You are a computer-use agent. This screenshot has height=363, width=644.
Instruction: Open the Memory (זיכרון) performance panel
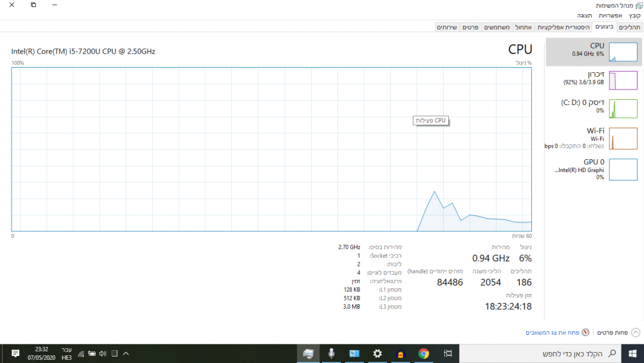pos(594,80)
